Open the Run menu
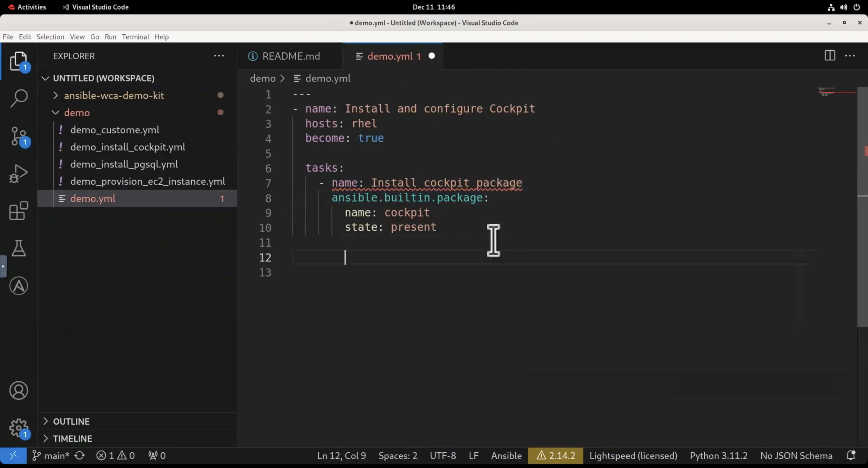The width and height of the screenshot is (868, 468). (111, 37)
